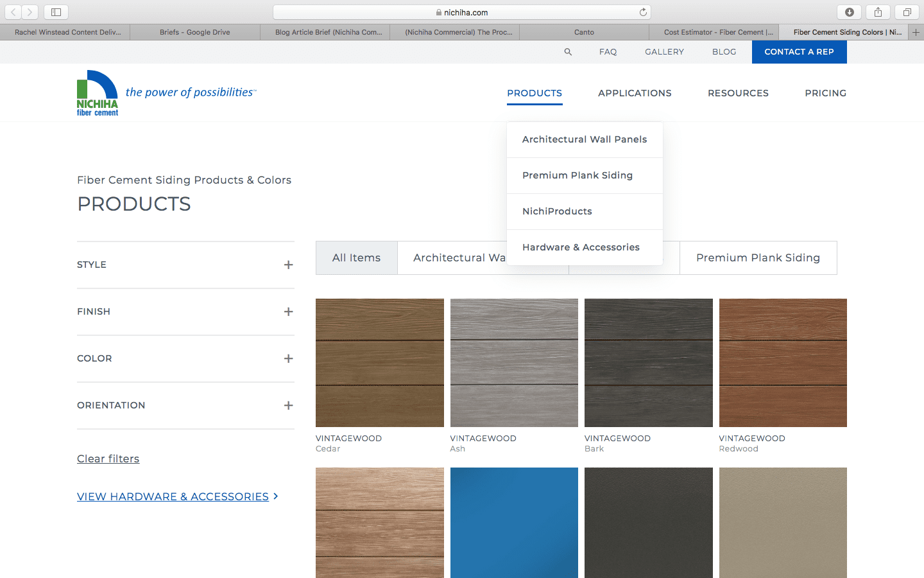Viewport: 924px width, 578px height.
Task: Open the site search magnifier
Action: click(x=568, y=52)
